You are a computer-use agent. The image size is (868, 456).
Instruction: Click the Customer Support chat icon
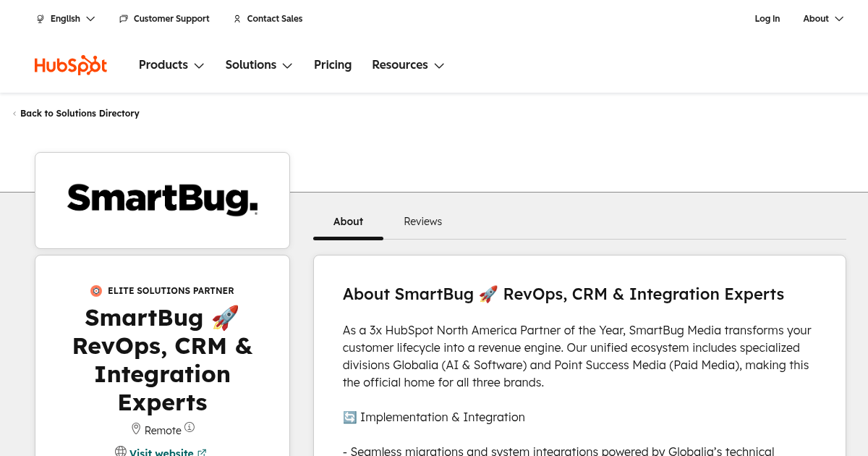pyautogui.click(x=124, y=19)
